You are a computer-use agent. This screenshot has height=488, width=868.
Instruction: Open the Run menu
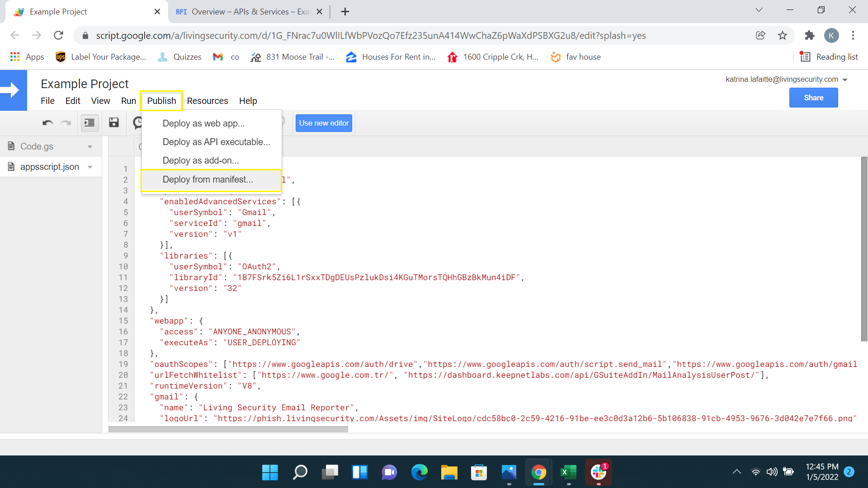click(128, 101)
